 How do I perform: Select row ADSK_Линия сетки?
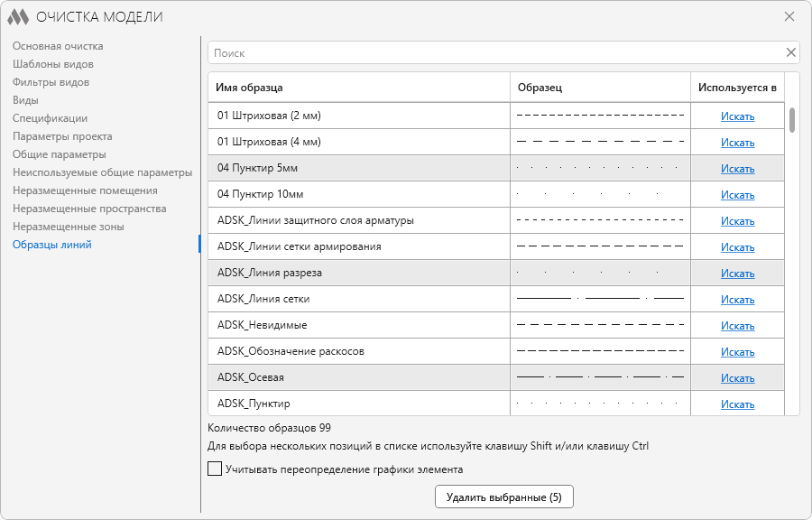pyautogui.click(x=496, y=299)
